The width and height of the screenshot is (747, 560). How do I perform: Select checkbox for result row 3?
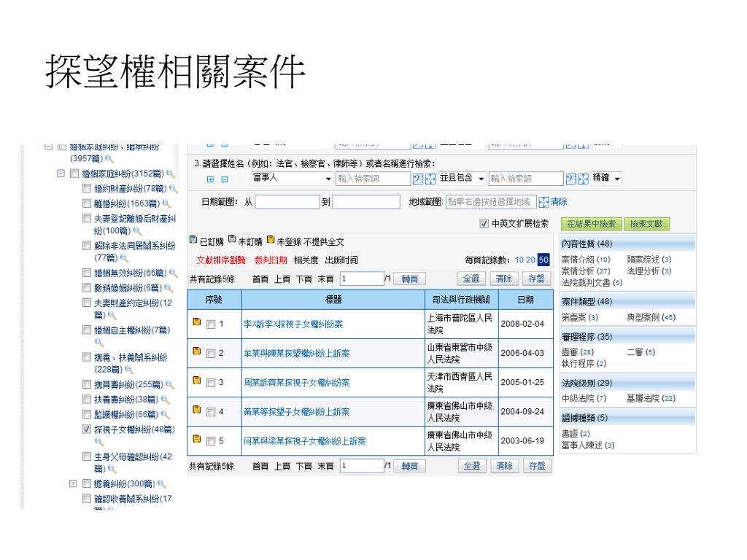coord(211,383)
